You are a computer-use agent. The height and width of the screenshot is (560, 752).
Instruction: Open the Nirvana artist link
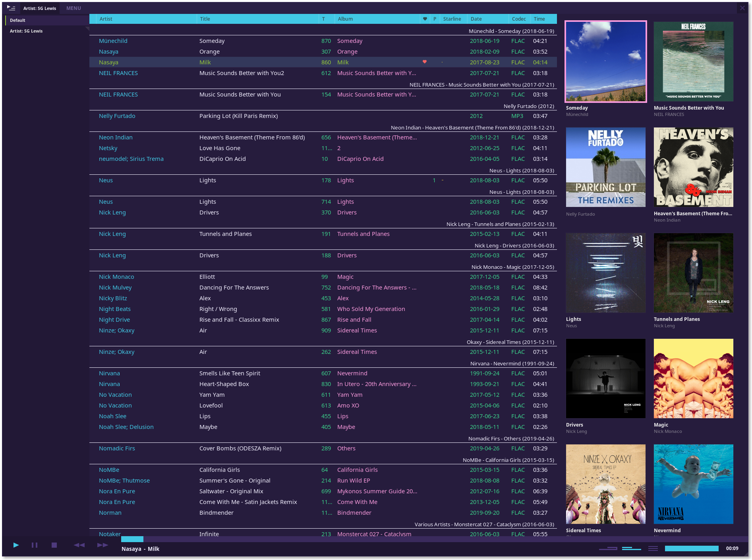click(x=109, y=373)
